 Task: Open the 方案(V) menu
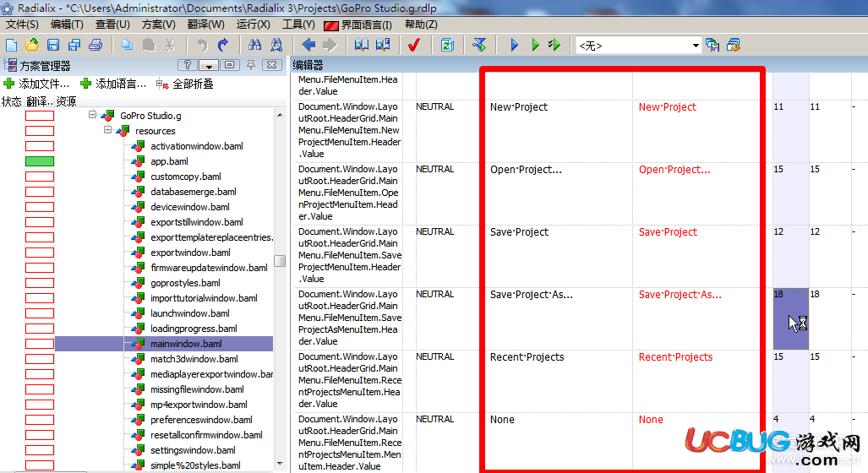pyautogui.click(x=158, y=24)
